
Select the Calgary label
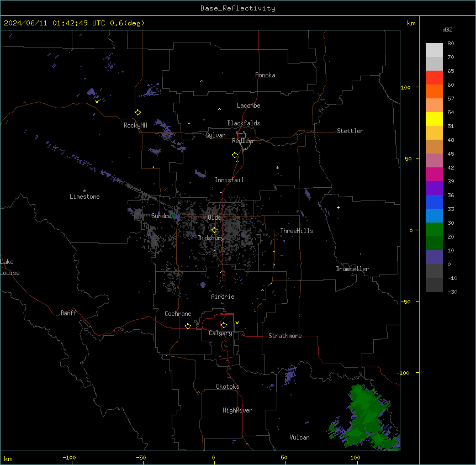(220, 333)
